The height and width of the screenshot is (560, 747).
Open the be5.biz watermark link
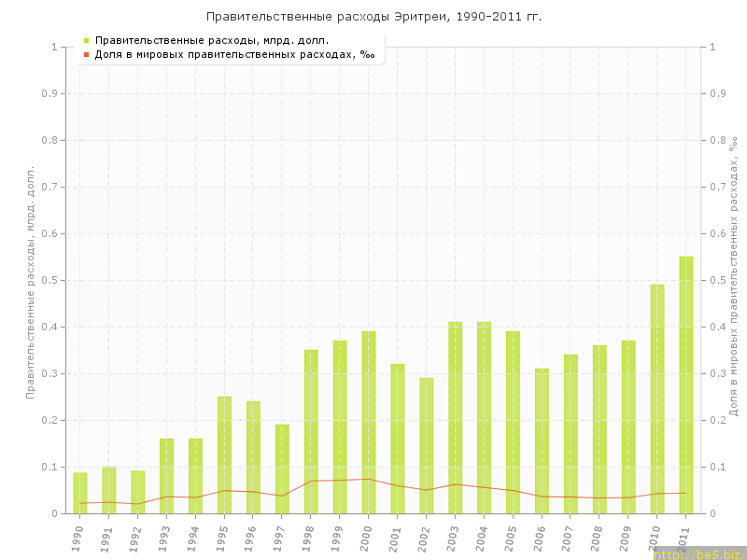698,553
